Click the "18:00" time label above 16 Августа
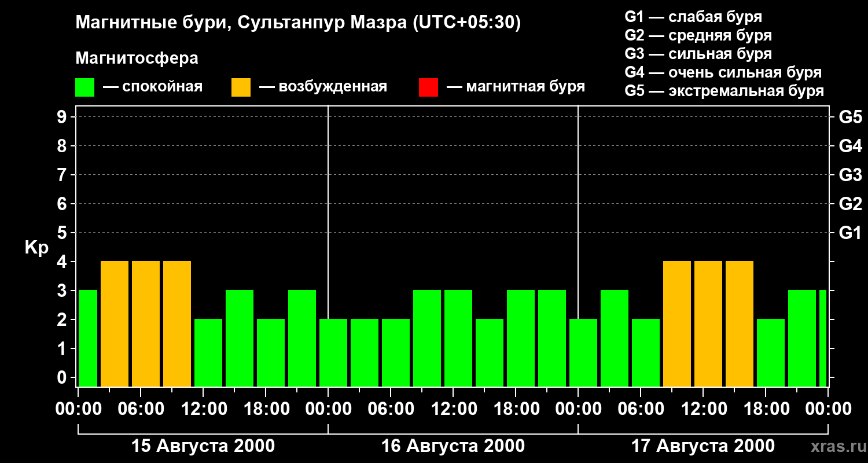 (x=516, y=409)
